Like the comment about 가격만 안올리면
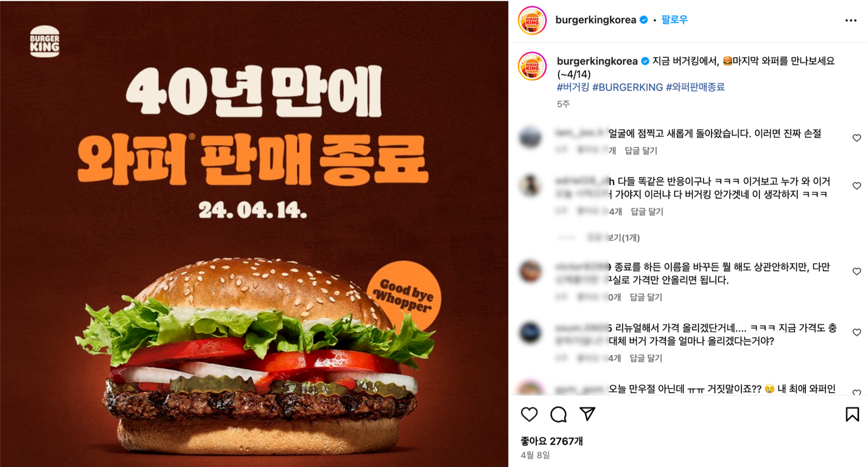The width and height of the screenshot is (868, 467). coord(857,271)
